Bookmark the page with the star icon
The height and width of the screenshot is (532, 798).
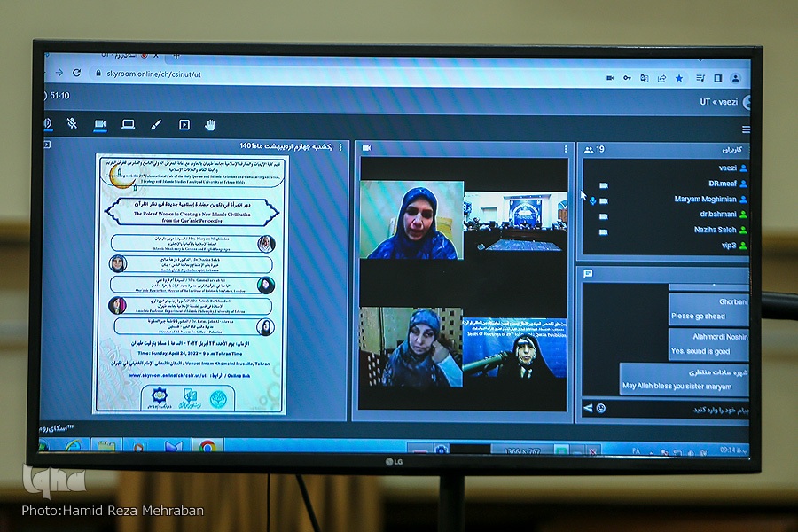coord(679,78)
